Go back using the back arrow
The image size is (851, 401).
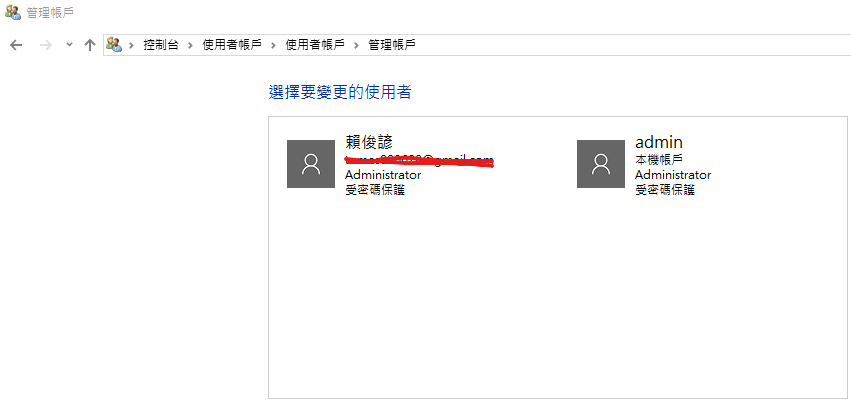16,45
